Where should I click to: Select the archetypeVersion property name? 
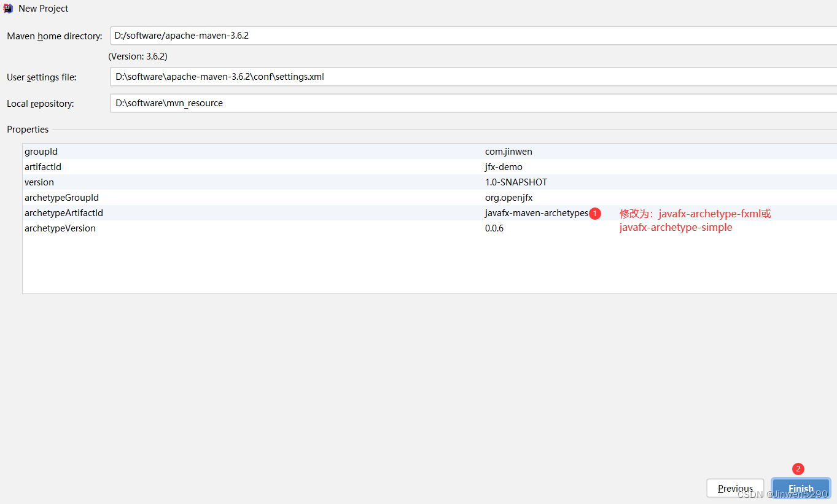coord(60,228)
